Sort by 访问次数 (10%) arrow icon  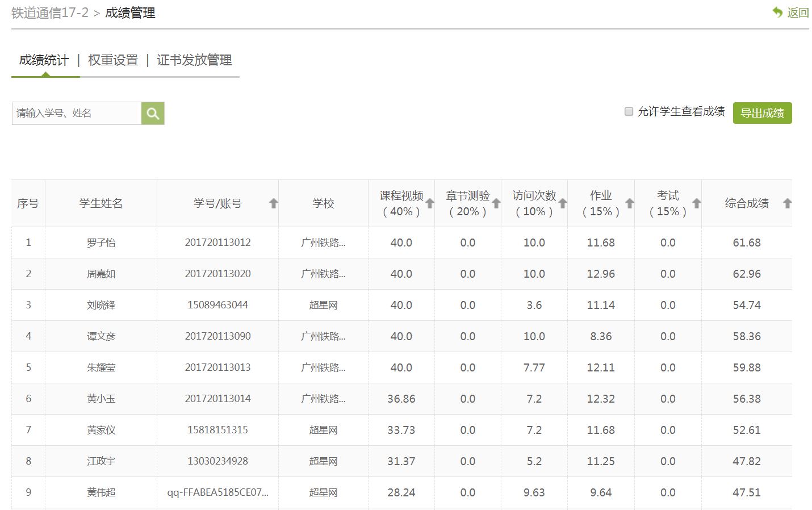tap(563, 203)
